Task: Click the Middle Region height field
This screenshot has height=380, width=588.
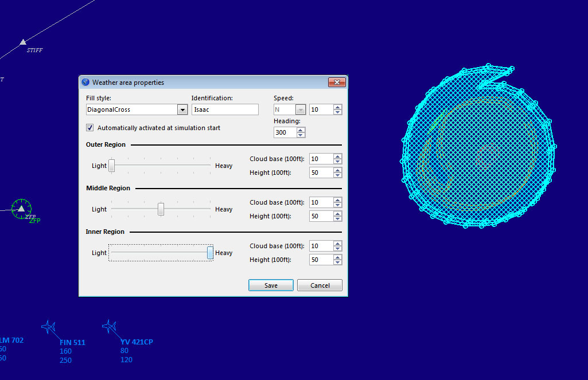Action: [x=321, y=216]
